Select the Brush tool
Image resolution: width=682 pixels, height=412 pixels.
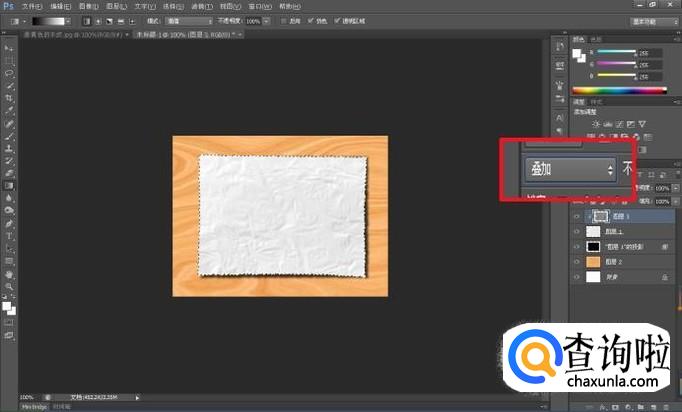(x=9, y=135)
